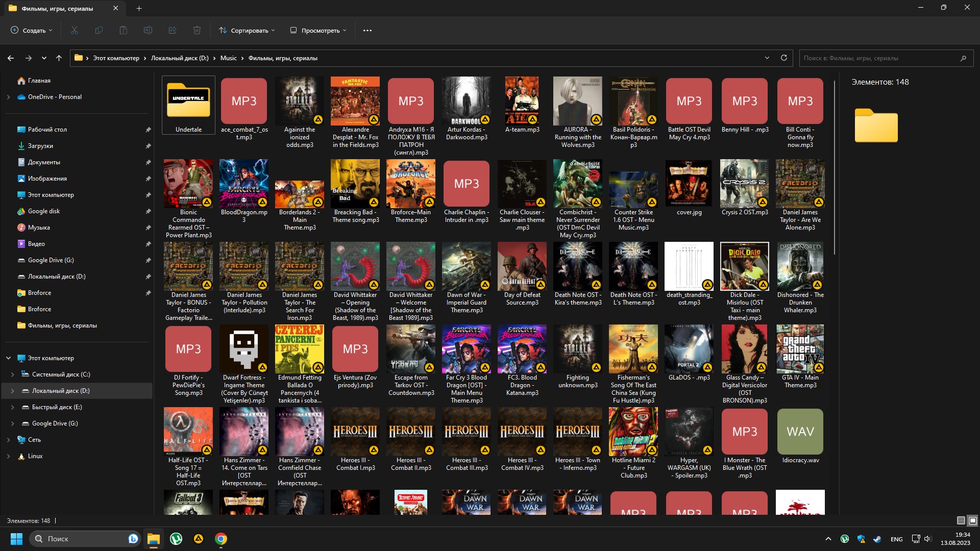The width and height of the screenshot is (980, 551).
Task: Click Этот компьютер in the breadcrumb
Action: [116, 58]
